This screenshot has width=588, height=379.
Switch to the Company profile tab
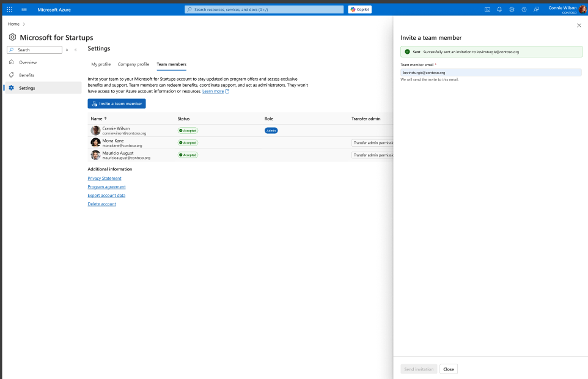[x=133, y=64]
